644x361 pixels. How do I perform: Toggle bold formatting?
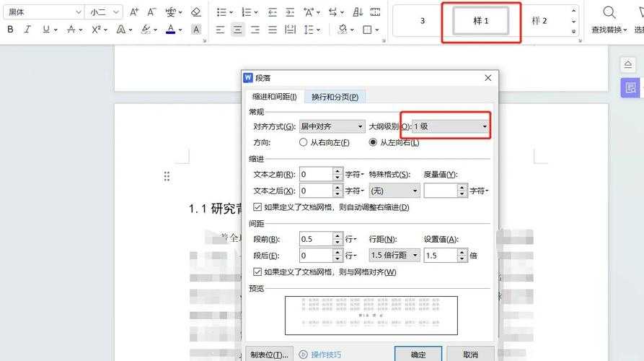click(x=10, y=29)
